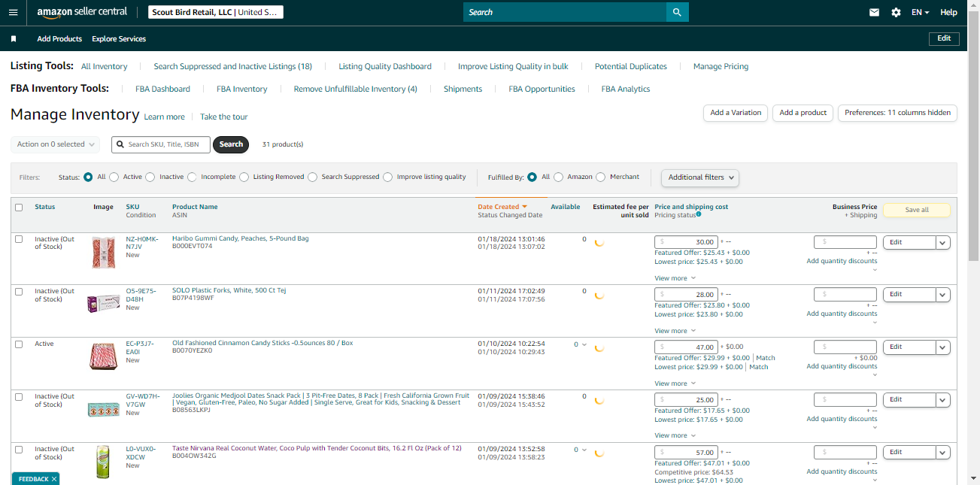Toggle the select-all checkbox in table header
The image size is (980, 485).
(x=19, y=208)
